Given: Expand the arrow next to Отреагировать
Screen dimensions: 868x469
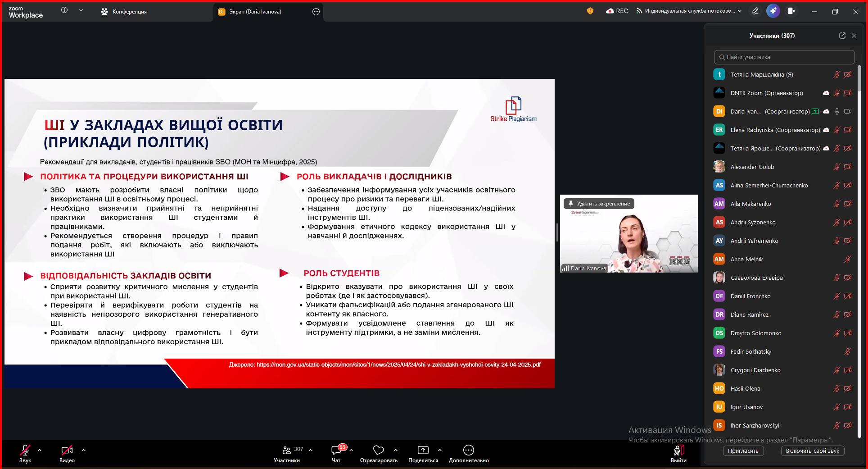Looking at the screenshot, I should coord(396,450).
